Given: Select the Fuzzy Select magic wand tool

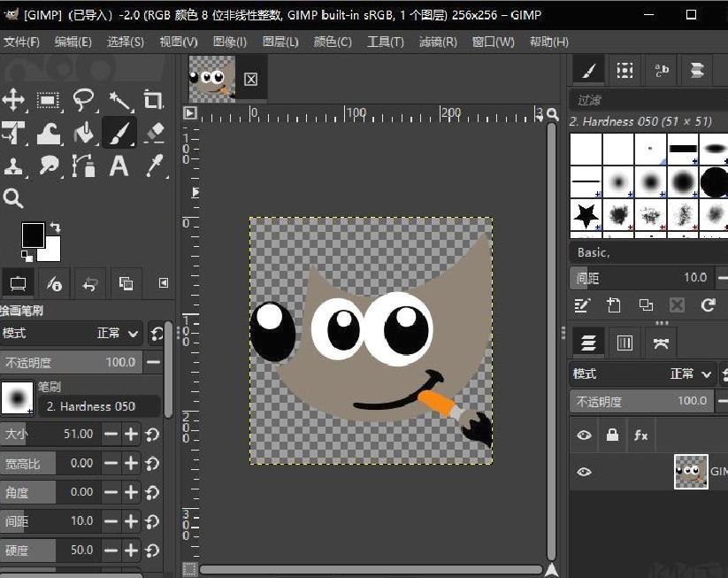Looking at the screenshot, I should (x=119, y=100).
